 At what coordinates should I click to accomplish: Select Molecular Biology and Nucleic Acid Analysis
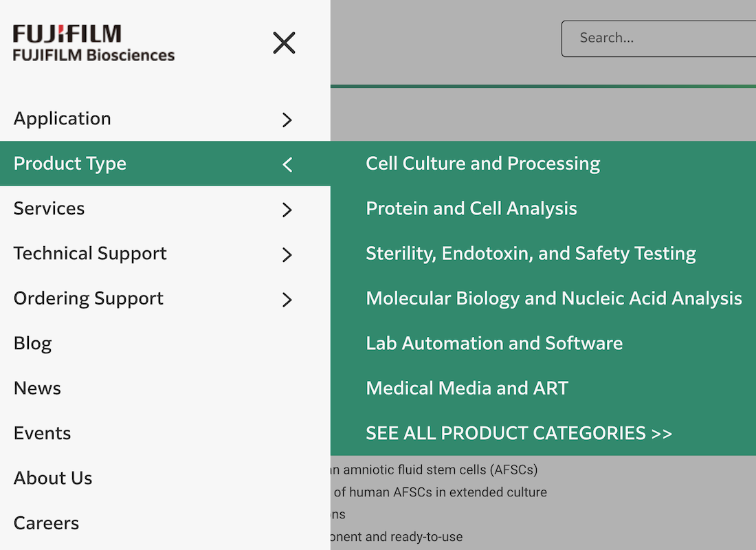coord(553,298)
